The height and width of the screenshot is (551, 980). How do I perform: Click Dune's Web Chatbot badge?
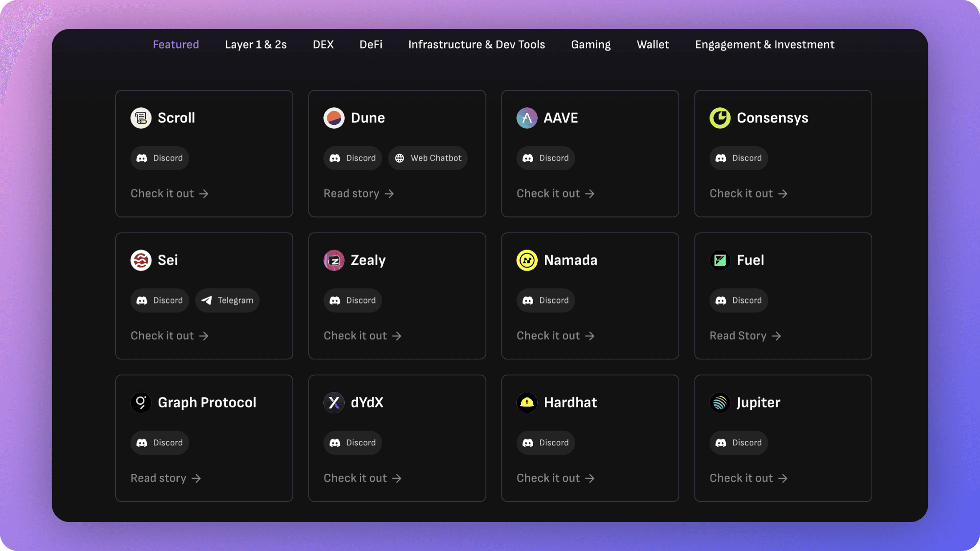point(428,158)
